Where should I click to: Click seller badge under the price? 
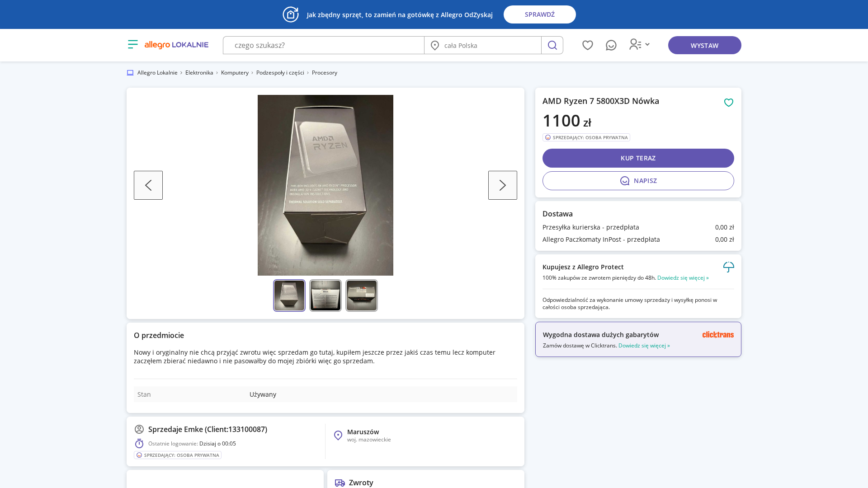point(586,137)
